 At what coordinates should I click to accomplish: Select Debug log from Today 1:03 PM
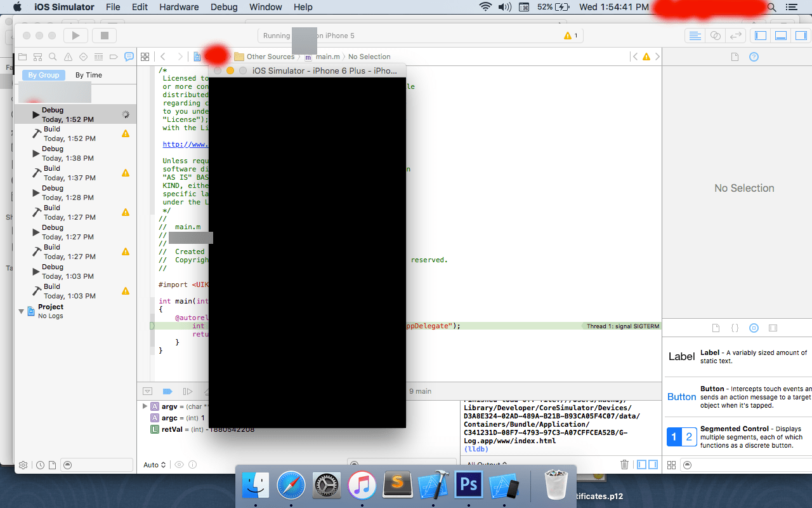[x=75, y=272]
